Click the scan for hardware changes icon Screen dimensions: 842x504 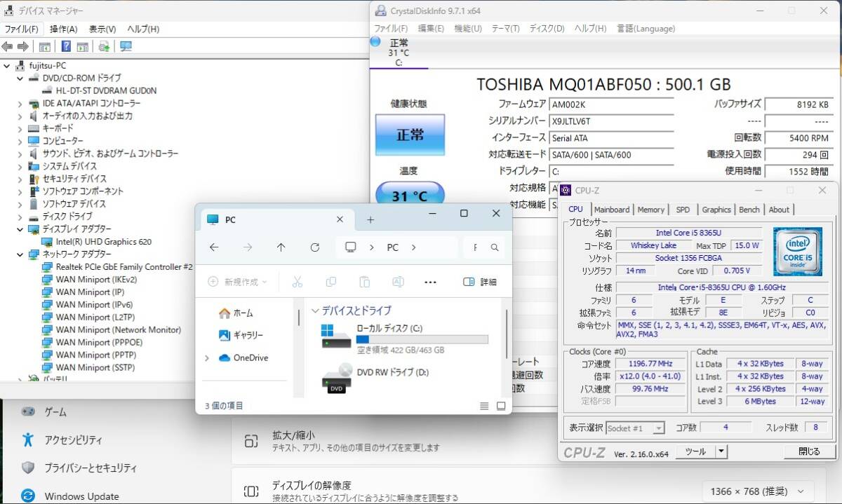(x=103, y=46)
